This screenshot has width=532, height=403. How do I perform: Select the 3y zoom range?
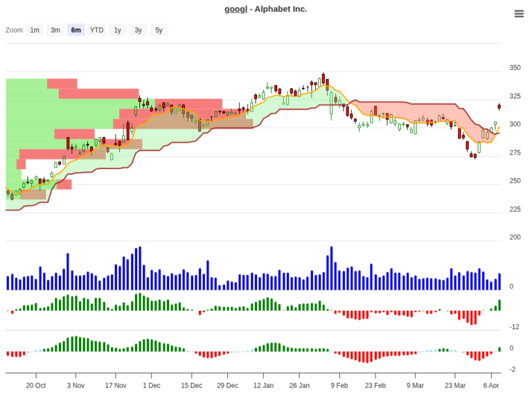tap(138, 30)
